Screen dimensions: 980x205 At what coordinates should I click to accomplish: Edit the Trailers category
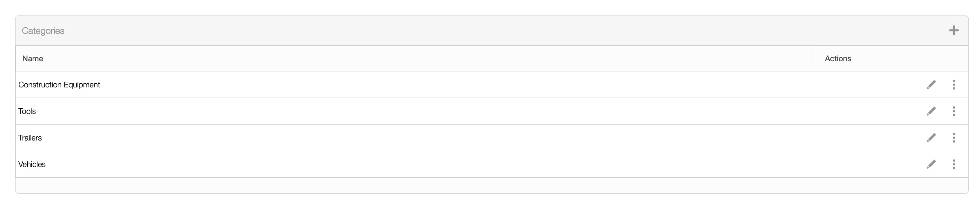coord(931,138)
